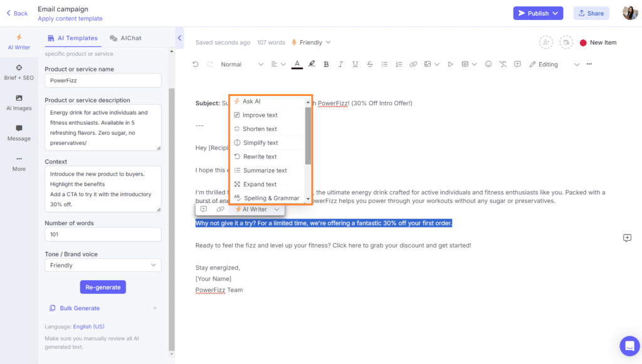Toggle bold formatting
Viewport: 642px width, 364px height.
[x=326, y=64]
